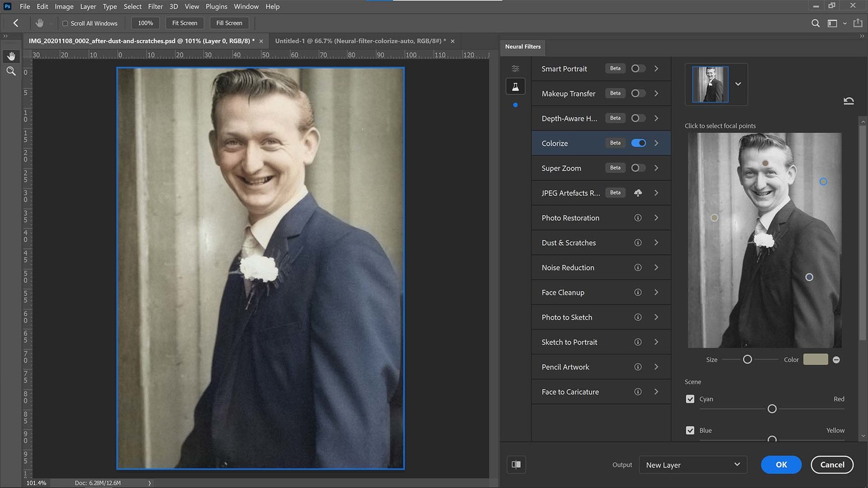
Task: Click the Fit Screen button
Action: pos(184,23)
